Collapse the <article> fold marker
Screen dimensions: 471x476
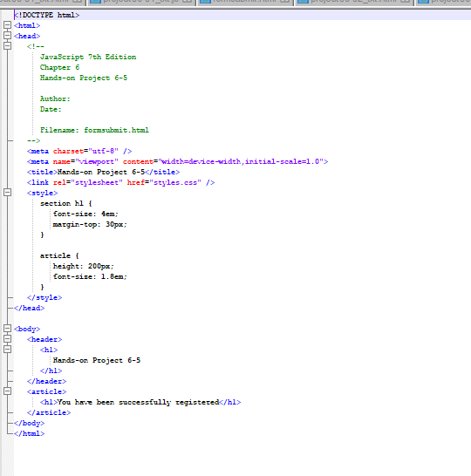tap(7, 391)
